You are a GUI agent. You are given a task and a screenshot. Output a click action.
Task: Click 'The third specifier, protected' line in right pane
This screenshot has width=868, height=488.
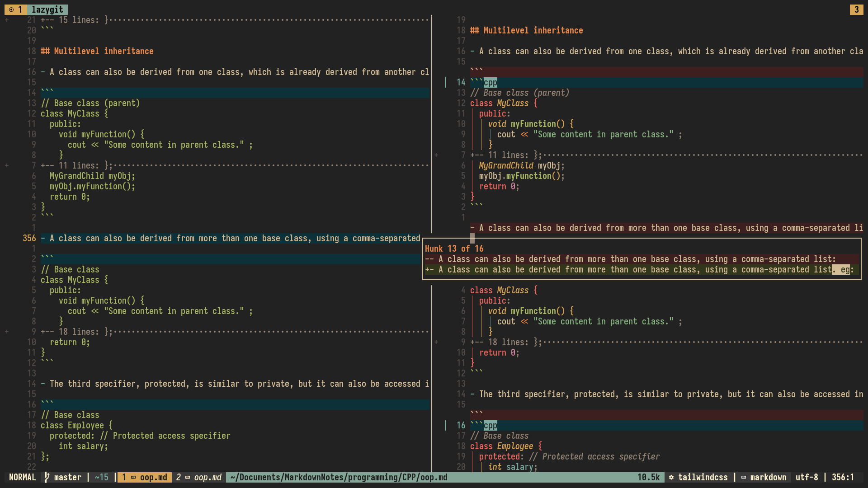point(667,394)
